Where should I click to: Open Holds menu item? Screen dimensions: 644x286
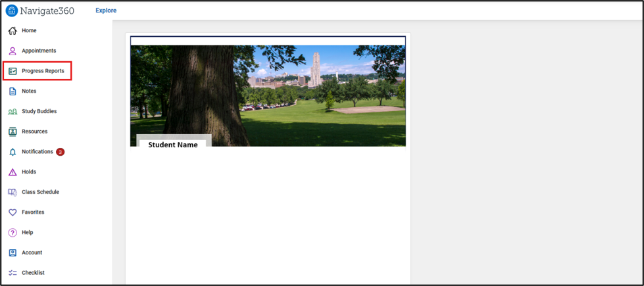(29, 172)
